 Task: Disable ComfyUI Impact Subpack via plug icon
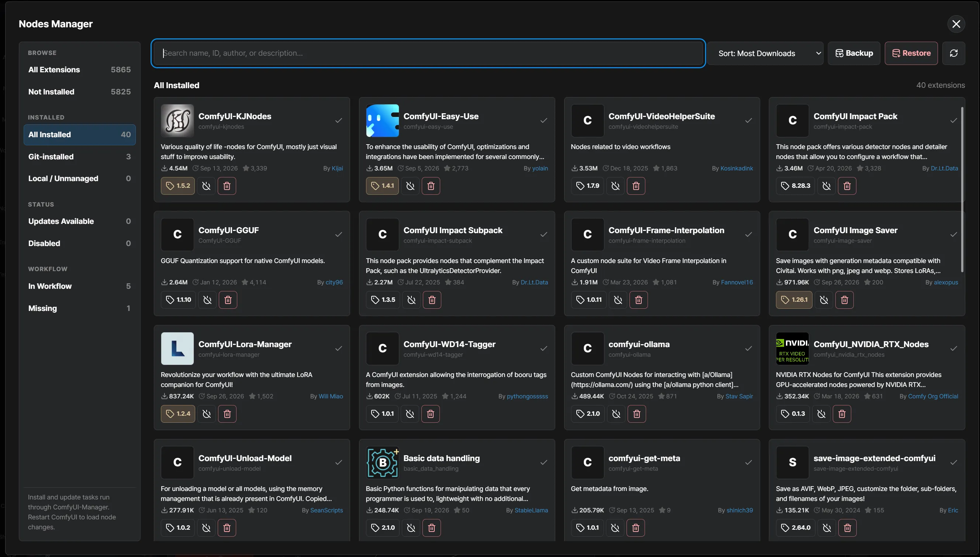pos(411,300)
